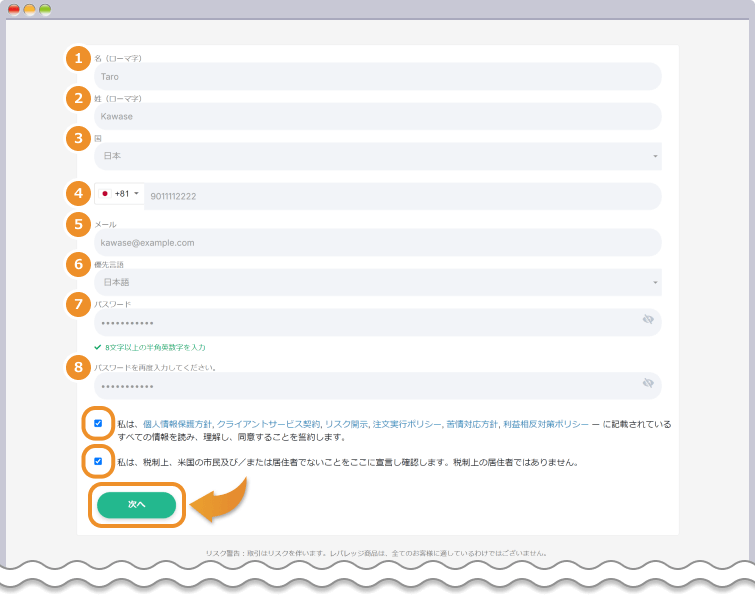Click the phone number field 9011112222

[403, 196]
